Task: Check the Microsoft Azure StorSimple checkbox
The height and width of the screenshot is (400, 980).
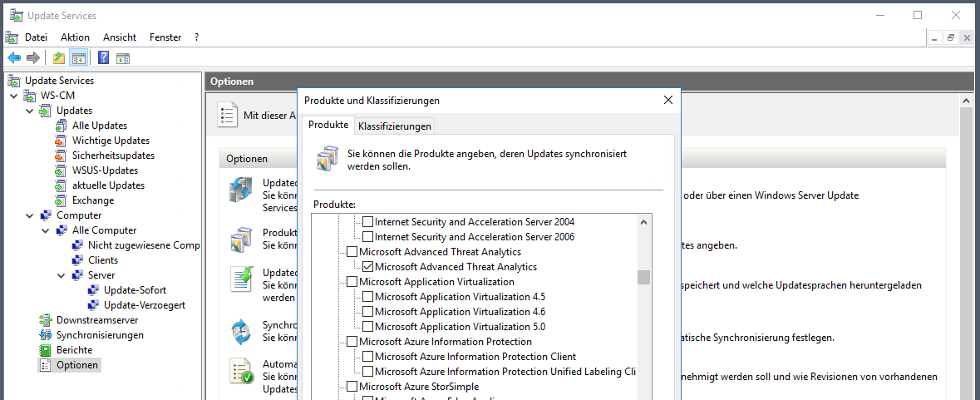Action: (x=352, y=387)
